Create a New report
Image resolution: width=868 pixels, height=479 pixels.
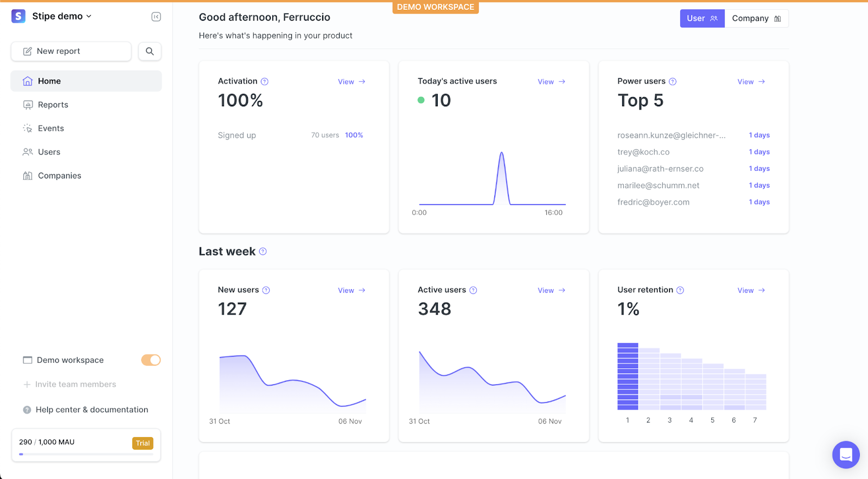tap(71, 51)
